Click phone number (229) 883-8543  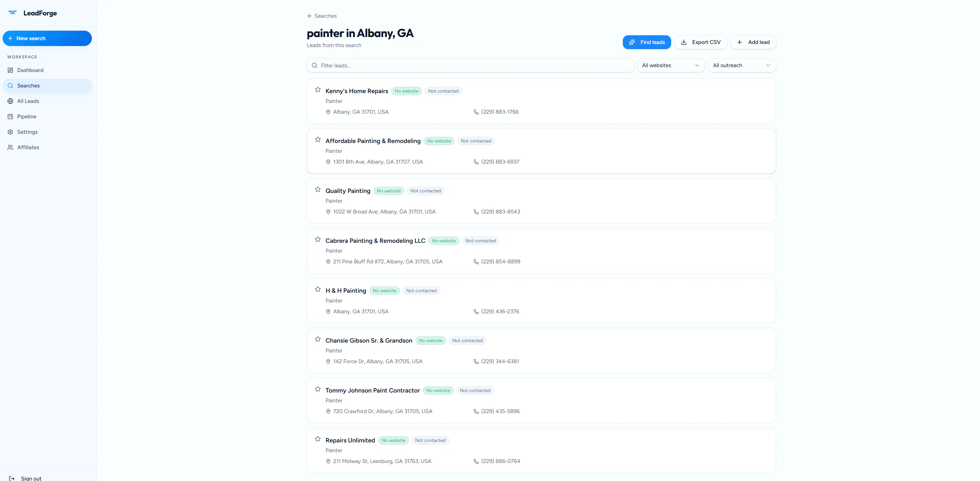(x=500, y=212)
